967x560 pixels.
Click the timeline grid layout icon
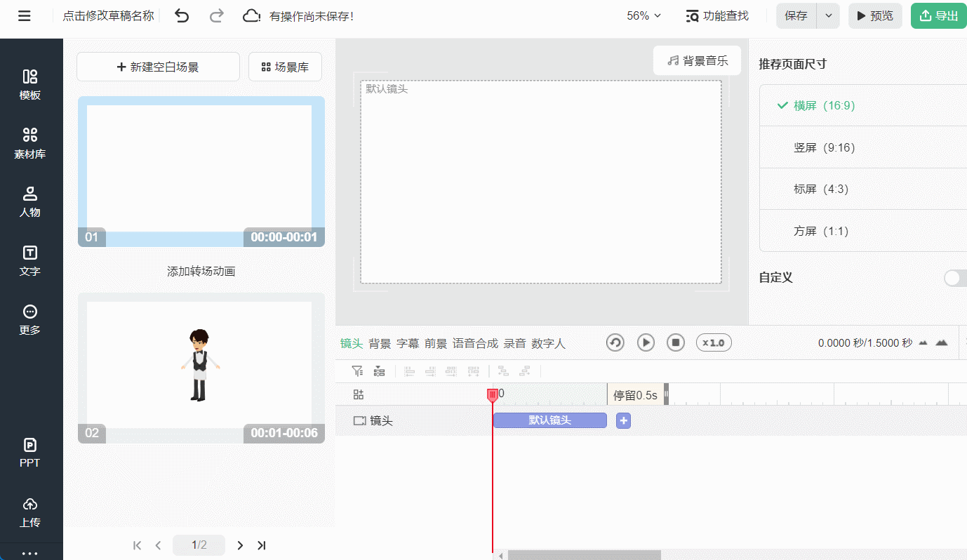tap(359, 394)
